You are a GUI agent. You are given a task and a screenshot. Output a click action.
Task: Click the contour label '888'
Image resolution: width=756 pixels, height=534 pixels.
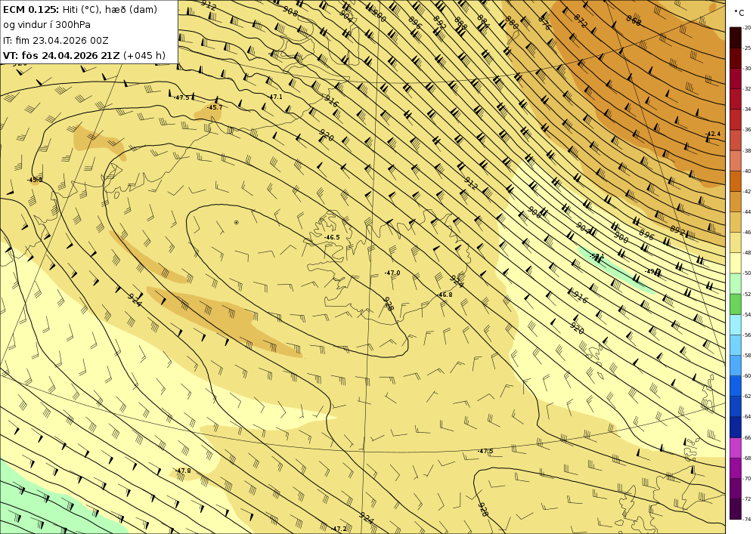(460, 23)
